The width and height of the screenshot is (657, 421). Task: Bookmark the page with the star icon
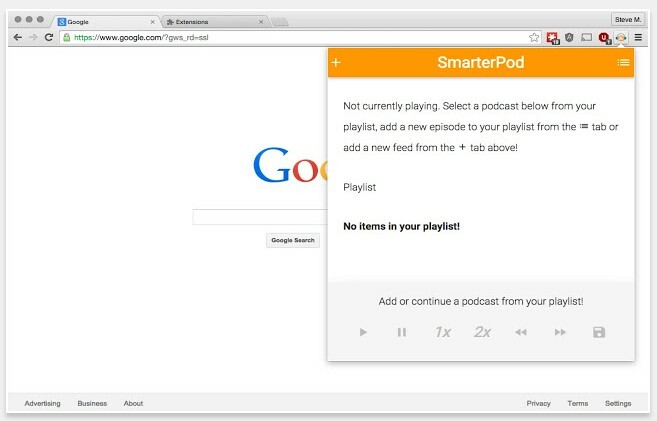click(x=534, y=38)
